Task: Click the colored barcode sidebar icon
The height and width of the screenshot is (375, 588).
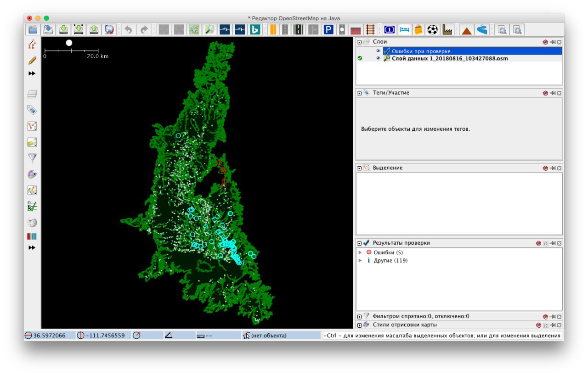Action: coord(32,237)
